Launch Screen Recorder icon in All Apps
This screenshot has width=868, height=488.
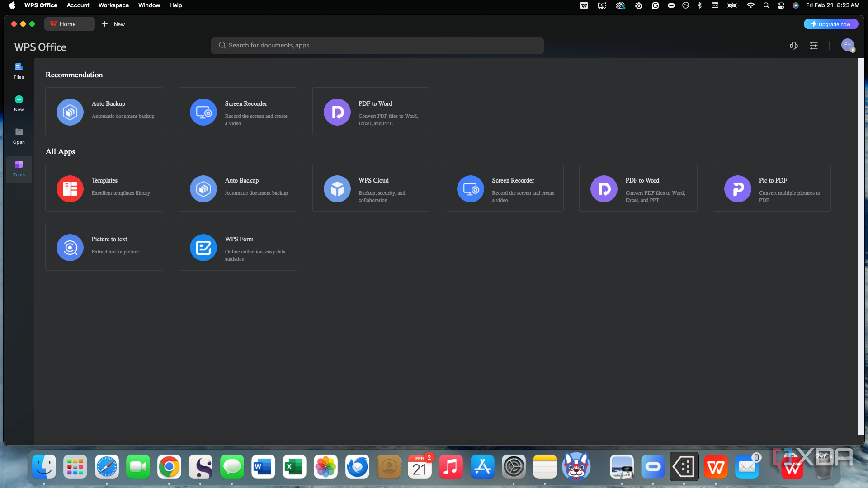[x=471, y=188]
